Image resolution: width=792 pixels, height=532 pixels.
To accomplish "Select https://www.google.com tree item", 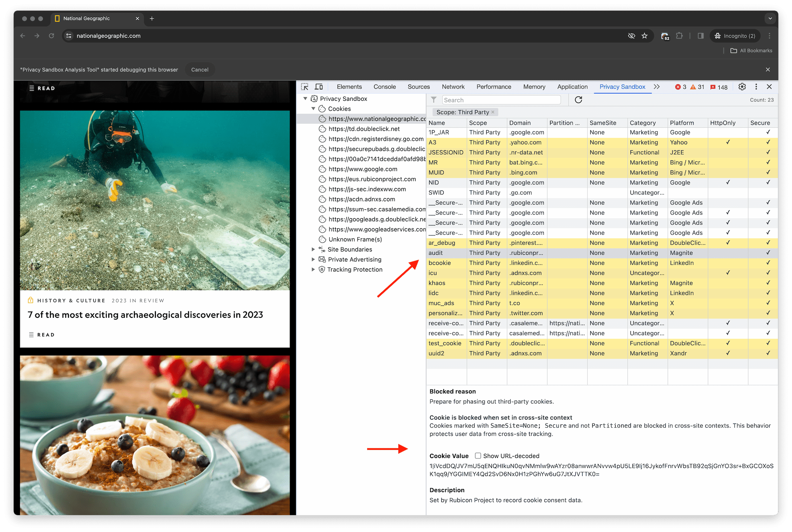I will click(364, 169).
